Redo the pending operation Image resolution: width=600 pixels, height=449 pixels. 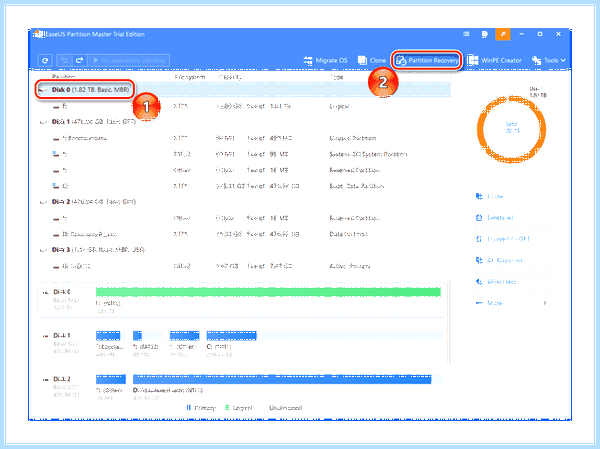80,60
